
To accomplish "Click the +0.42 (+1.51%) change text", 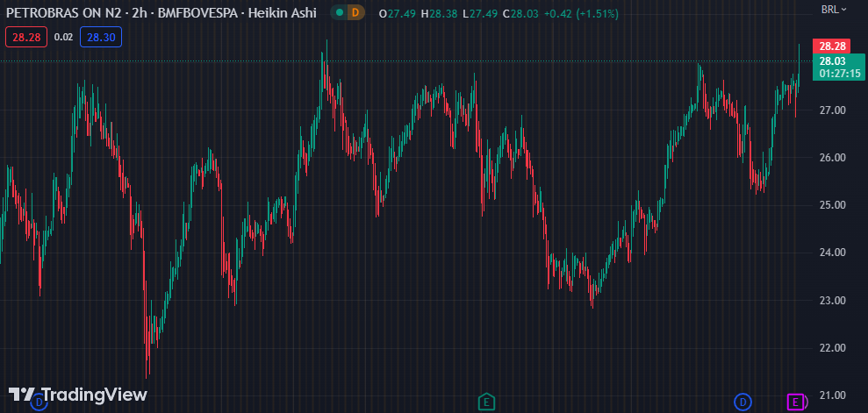I will (581, 14).
